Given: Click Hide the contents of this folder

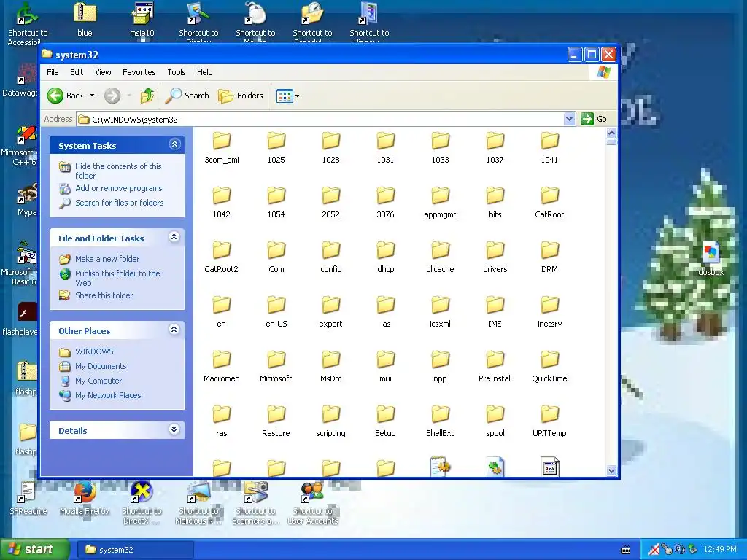Looking at the screenshot, I should tap(118, 171).
